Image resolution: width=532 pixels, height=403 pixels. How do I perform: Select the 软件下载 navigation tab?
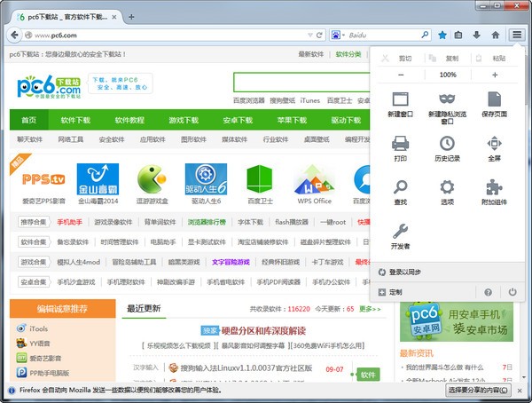click(75, 120)
